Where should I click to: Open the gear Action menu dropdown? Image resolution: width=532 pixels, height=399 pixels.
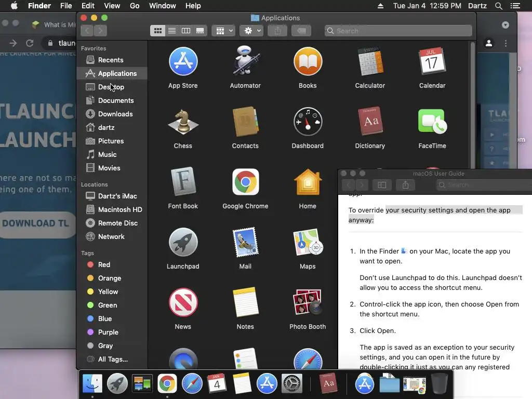[251, 31]
